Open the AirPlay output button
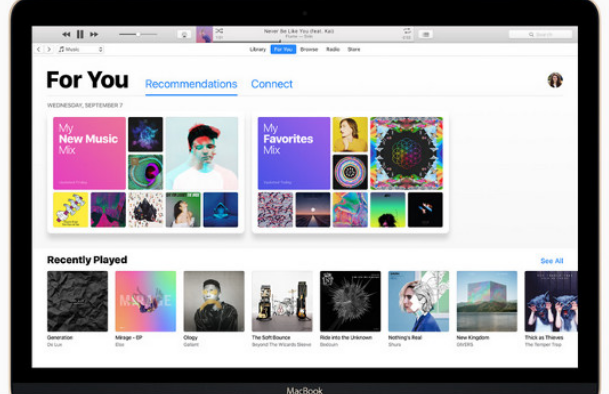Image resolution: width=609 pixels, height=394 pixels. pos(184,35)
